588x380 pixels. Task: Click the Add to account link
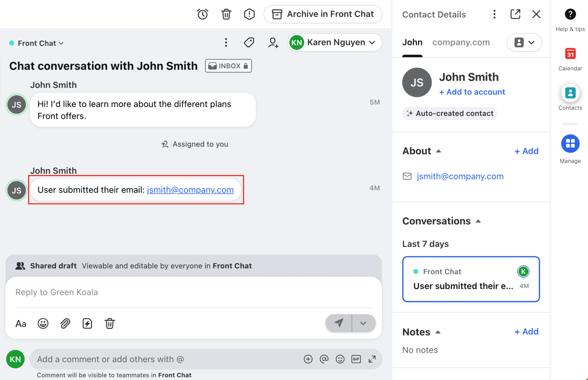pos(472,92)
